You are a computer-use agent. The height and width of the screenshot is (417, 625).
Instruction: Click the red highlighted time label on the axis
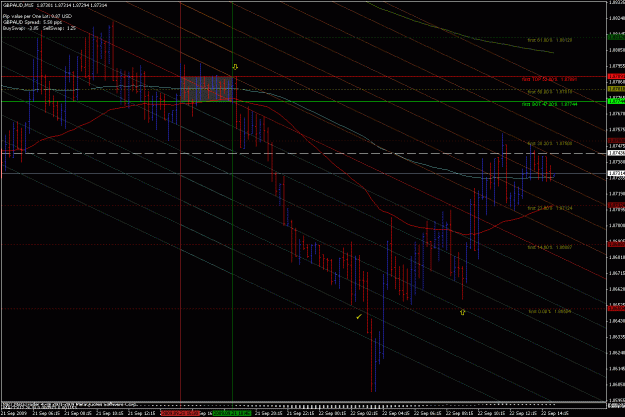(180, 413)
